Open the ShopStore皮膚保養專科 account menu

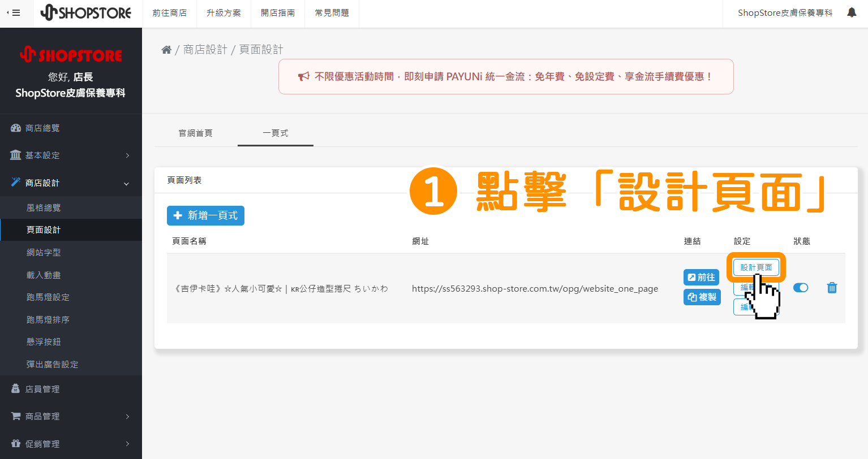click(x=785, y=13)
